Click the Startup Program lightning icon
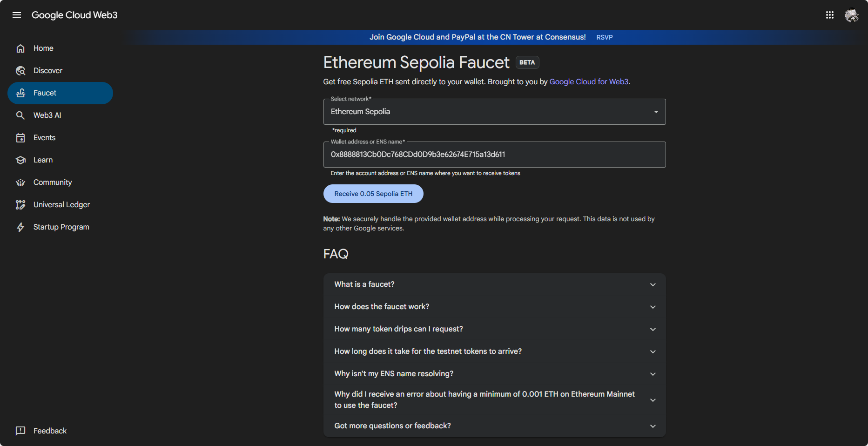 [20, 227]
